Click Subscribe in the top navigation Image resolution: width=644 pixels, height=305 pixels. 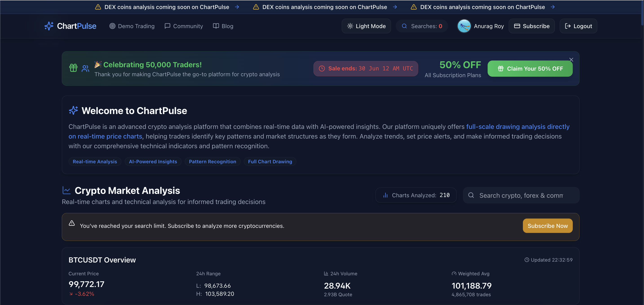coord(531,26)
